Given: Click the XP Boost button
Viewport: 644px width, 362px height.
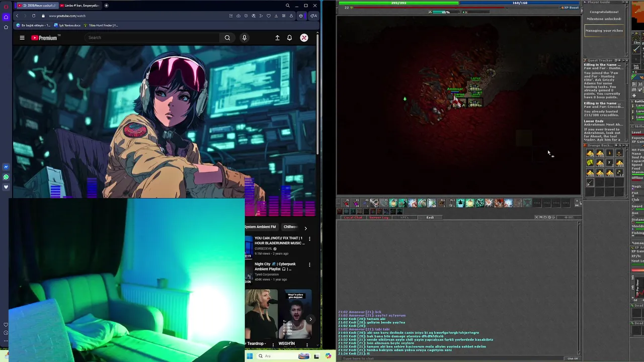Looking at the screenshot, I should pyautogui.click(x=570, y=8).
